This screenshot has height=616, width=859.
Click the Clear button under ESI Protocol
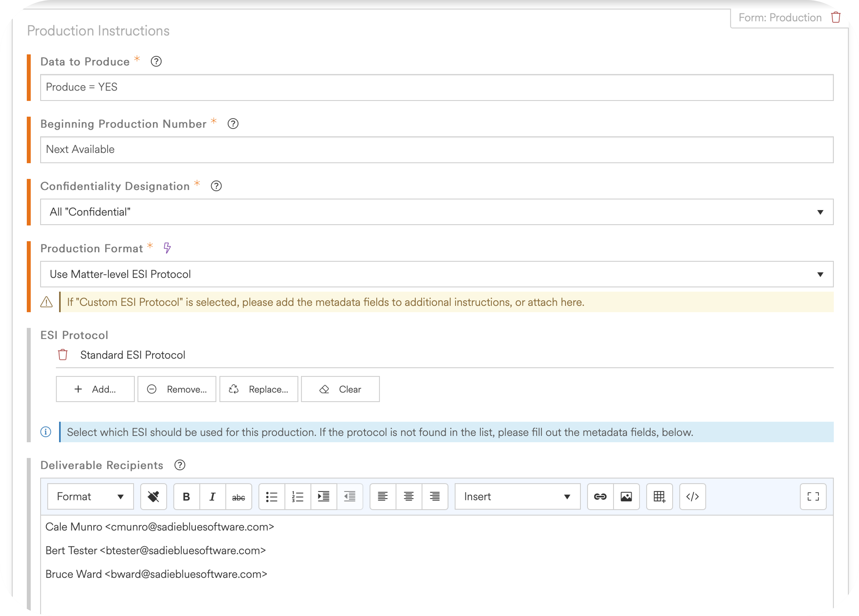click(340, 389)
